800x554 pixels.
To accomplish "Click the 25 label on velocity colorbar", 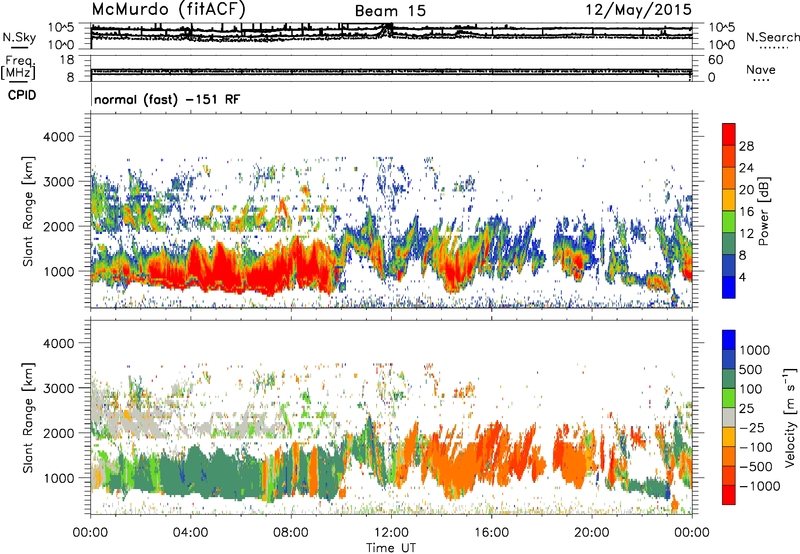I will pyautogui.click(x=746, y=408).
